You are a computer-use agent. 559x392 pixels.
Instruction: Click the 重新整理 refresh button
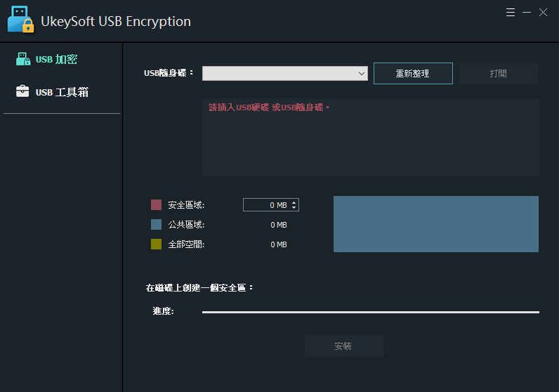click(x=413, y=74)
